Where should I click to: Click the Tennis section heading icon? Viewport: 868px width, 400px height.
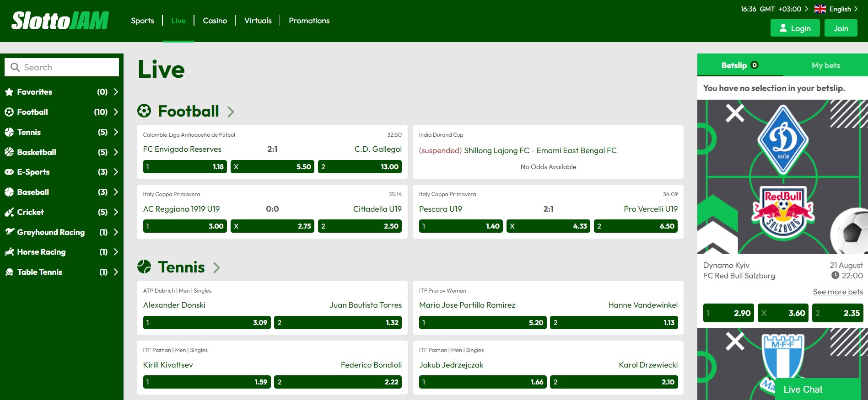point(144,267)
